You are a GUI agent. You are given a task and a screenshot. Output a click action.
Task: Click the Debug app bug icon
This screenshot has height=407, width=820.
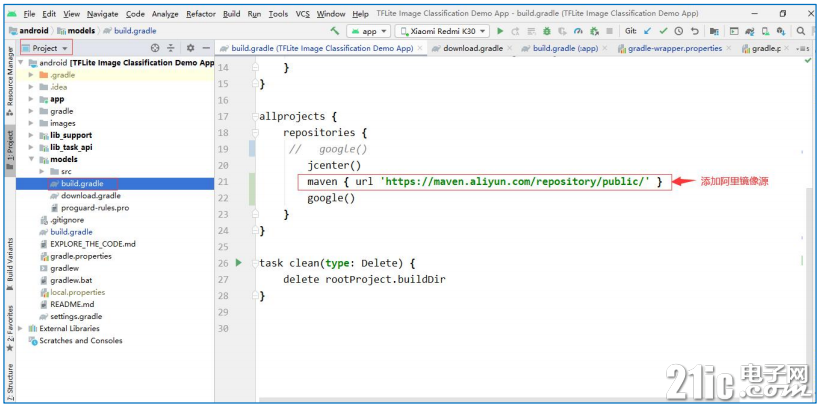pyautogui.click(x=546, y=31)
